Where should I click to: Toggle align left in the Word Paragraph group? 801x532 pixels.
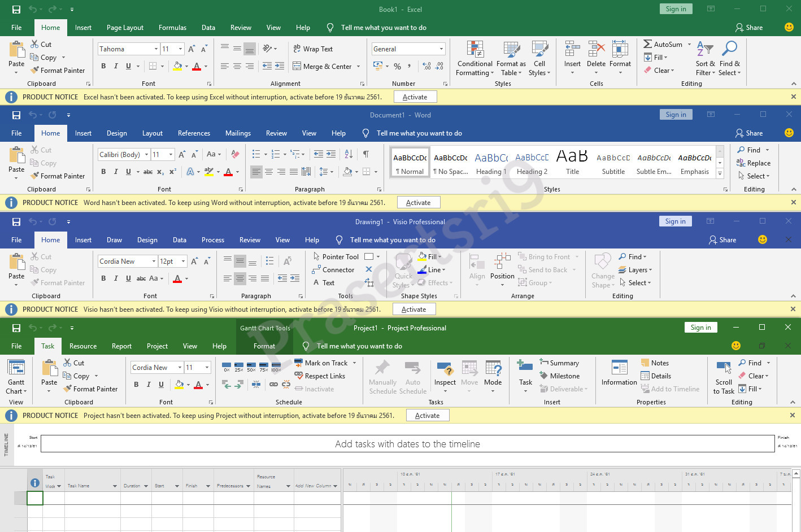(x=256, y=172)
